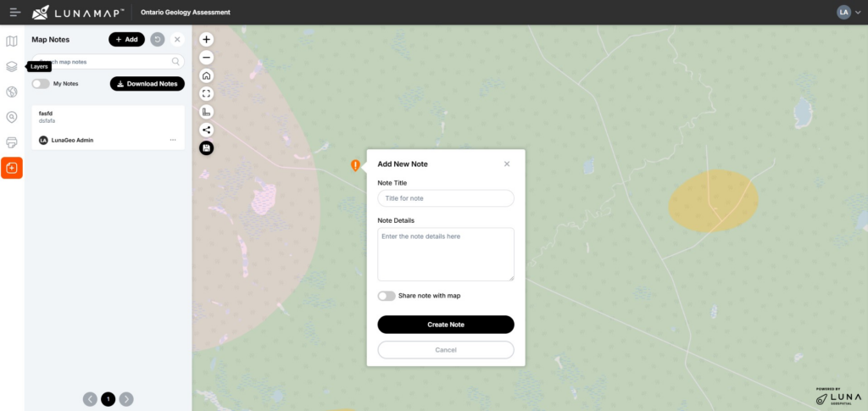Reset map to home extent
868x411 pixels.
coord(206,75)
